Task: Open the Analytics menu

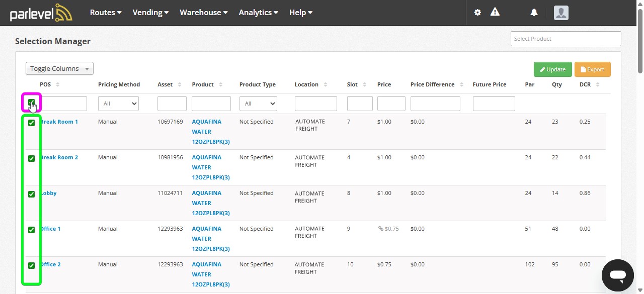Action: (x=258, y=12)
